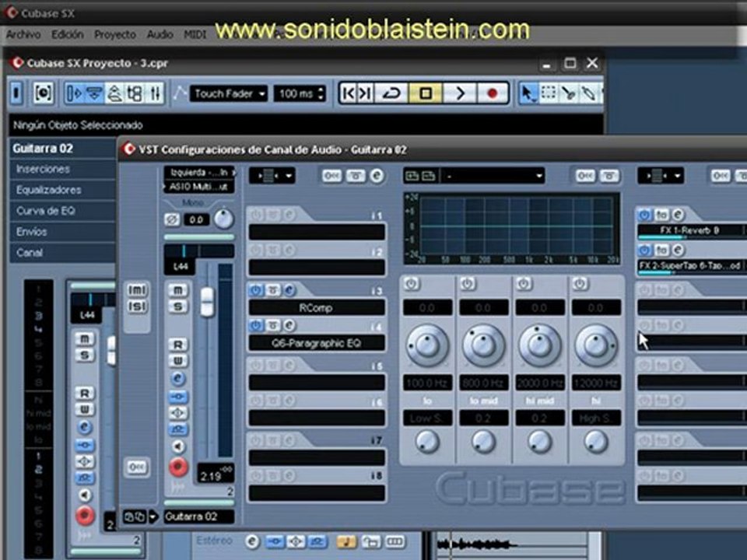Select the Split scissors tool

click(568, 93)
